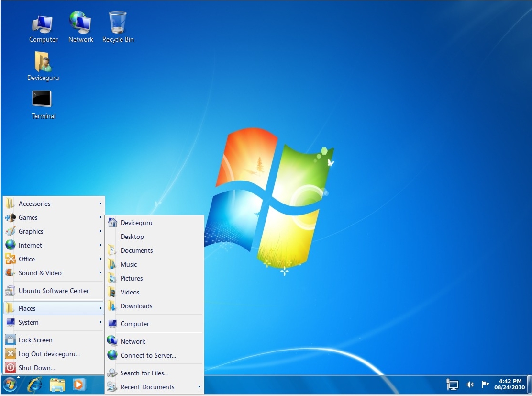The width and height of the screenshot is (532, 396).
Task: Expand the Games submenu arrow
Action: [x=100, y=217]
